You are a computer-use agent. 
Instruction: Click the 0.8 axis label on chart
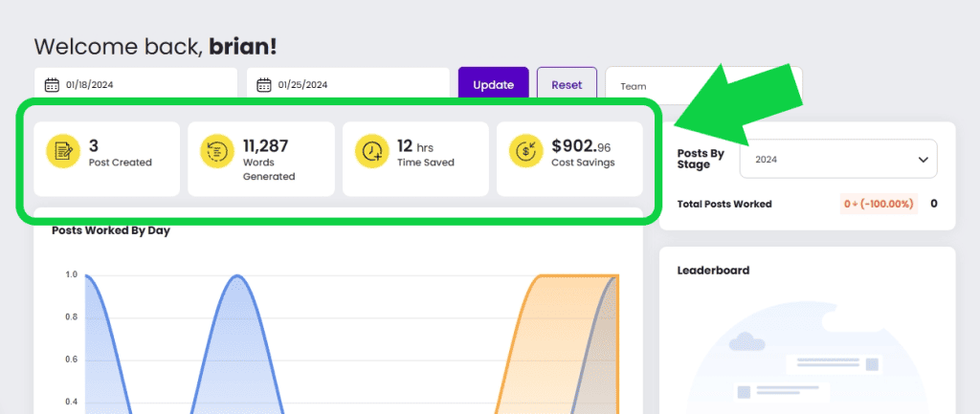click(71, 317)
